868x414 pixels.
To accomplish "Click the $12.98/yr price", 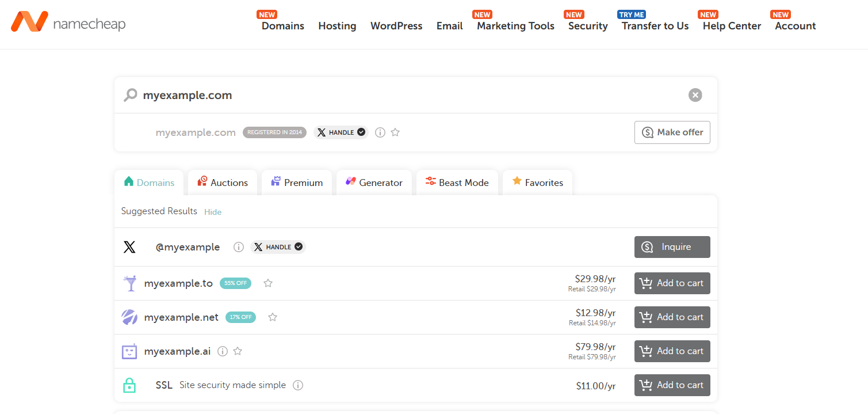I will point(595,313).
